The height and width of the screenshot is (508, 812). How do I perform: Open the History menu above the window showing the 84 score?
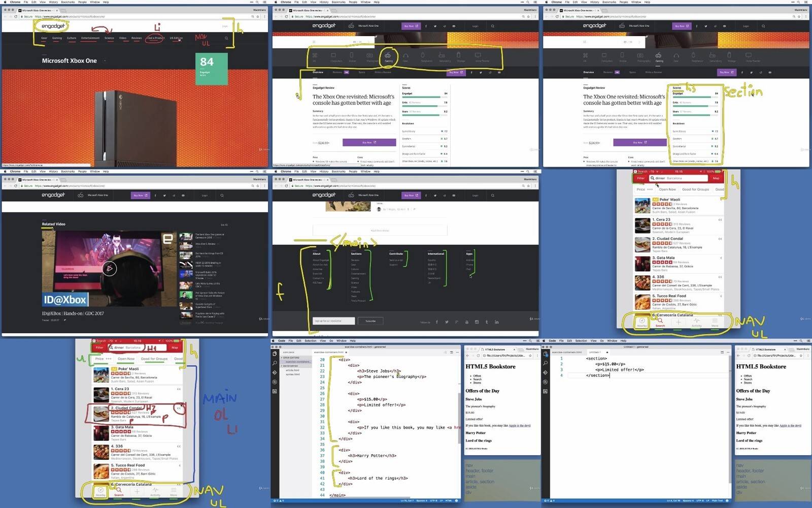(53, 2)
